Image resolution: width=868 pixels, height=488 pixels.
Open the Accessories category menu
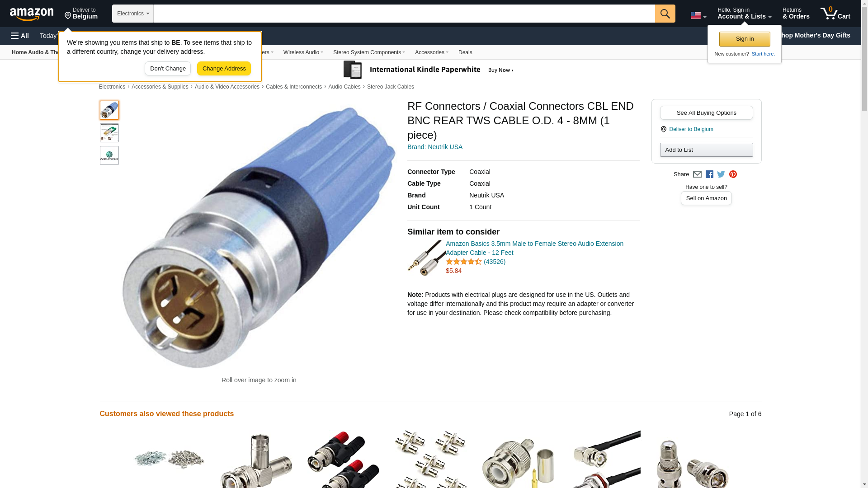click(431, 52)
